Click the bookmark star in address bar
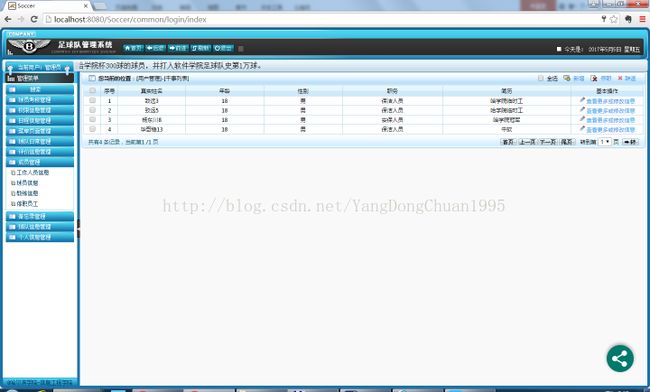The width and height of the screenshot is (650, 392). tap(614, 19)
